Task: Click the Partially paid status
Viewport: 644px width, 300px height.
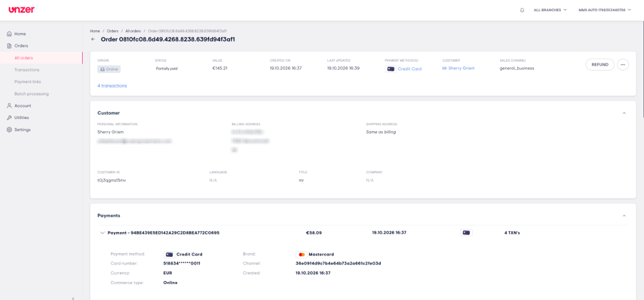Action: (167, 68)
